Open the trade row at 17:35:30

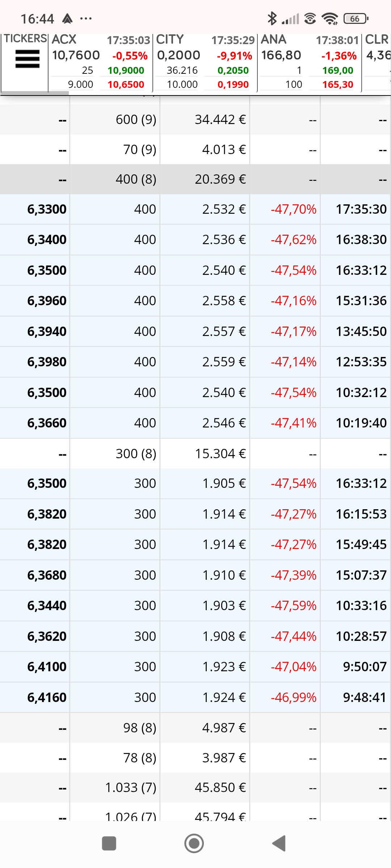195,209
